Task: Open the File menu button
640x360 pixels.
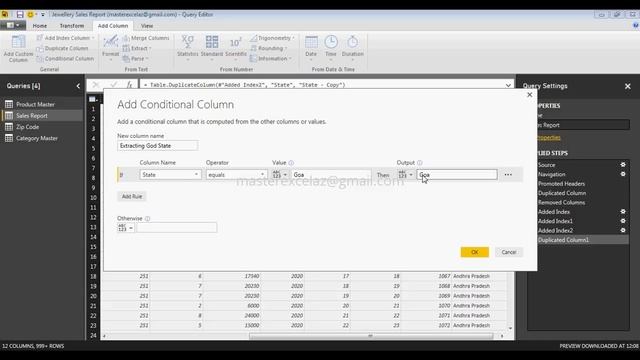Action: pos(13,25)
